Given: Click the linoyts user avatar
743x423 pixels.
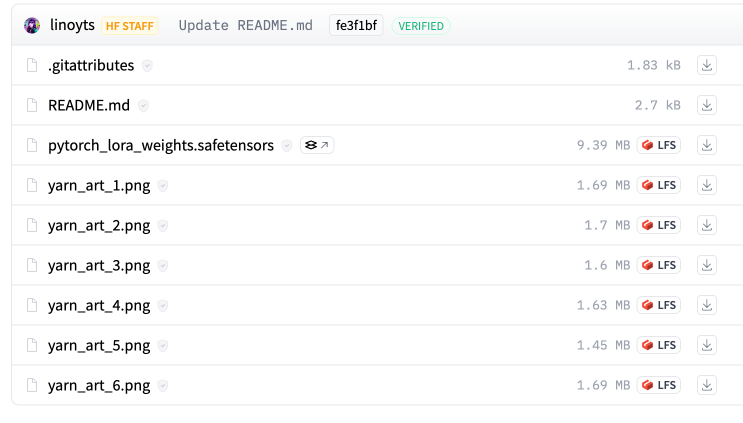Looking at the screenshot, I should coord(32,26).
